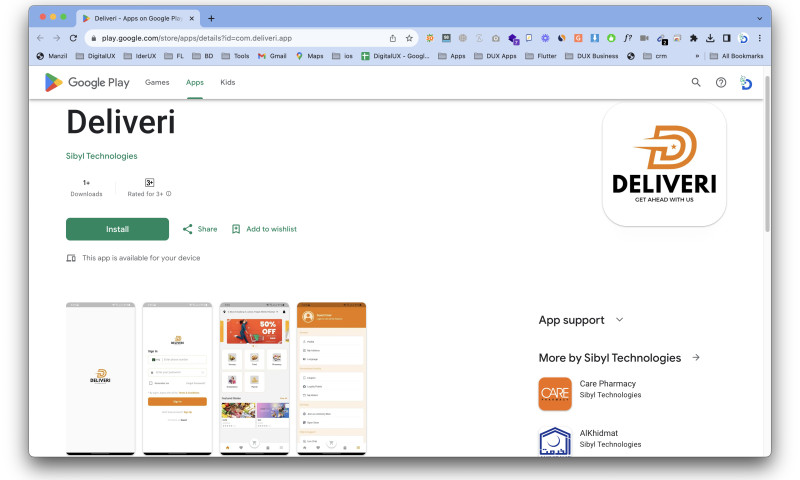Click the page's vertical scrollbar
The width and height of the screenshot is (800, 480).
coord(767,154)
